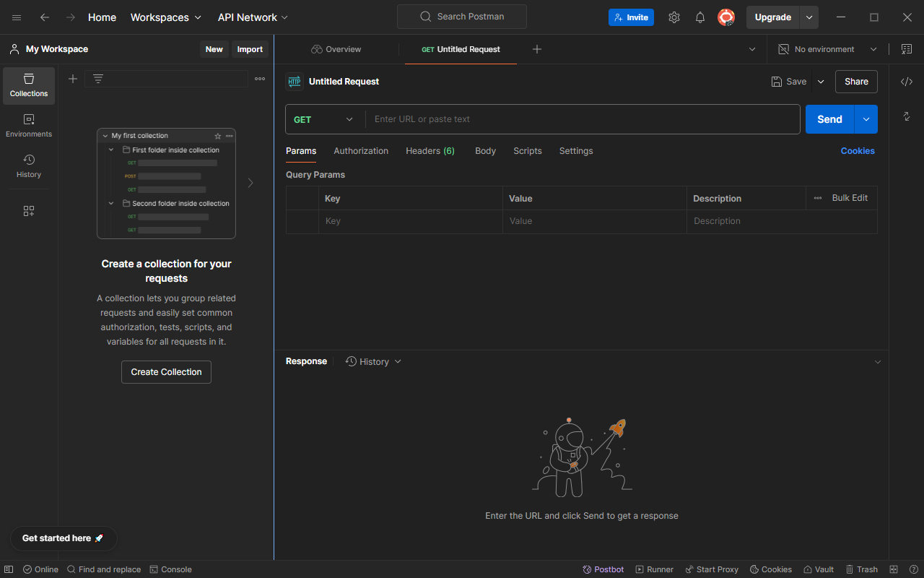
Task: Click the New button
Action: (214, 49)
